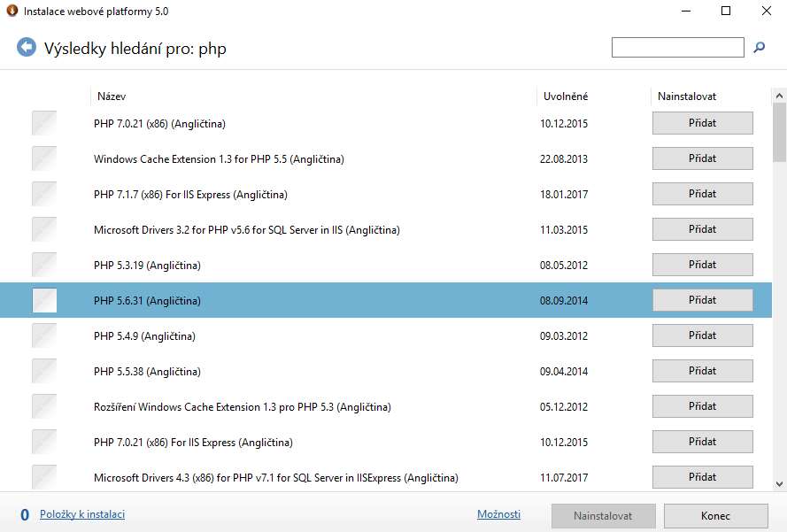This screenshot has width=787, height=532.
Task: Click Přidat for Microsoft Drivers 3.2 PHP v5.6
Action: (x=703, y=229)
